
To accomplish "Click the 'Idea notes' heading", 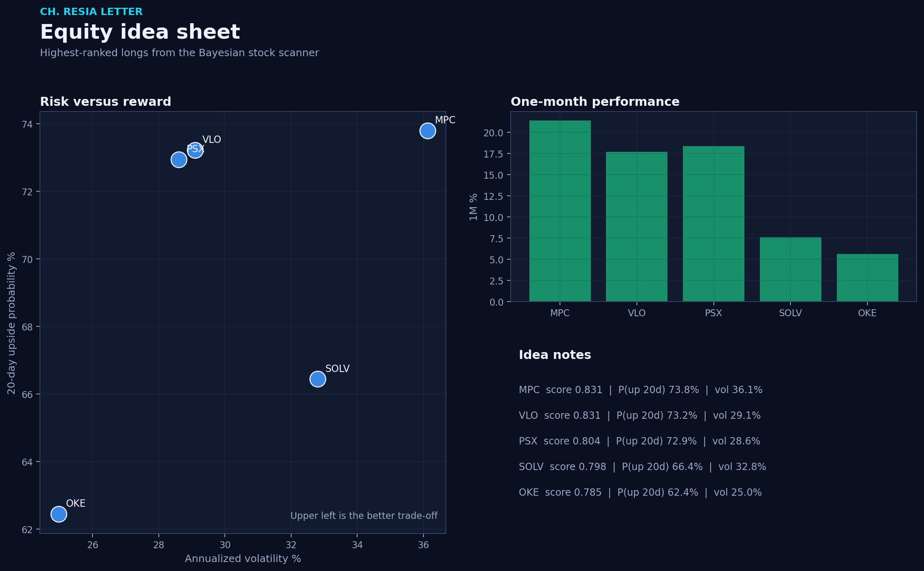I will pyautogui.click(x=555, y=355).
